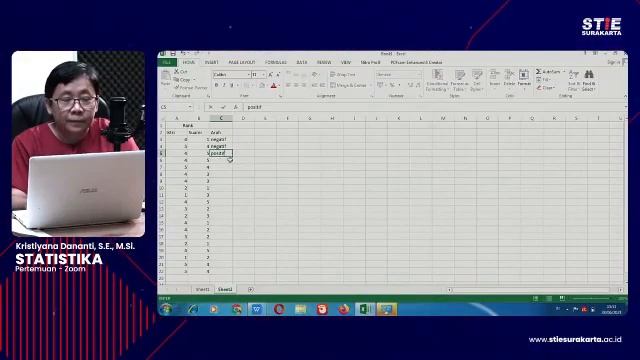Click Merge & Center button

click(x=348, y=85)
